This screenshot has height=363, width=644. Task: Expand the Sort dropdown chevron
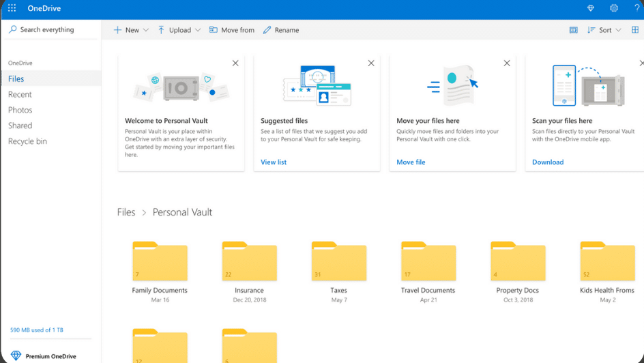pos(618,30)
